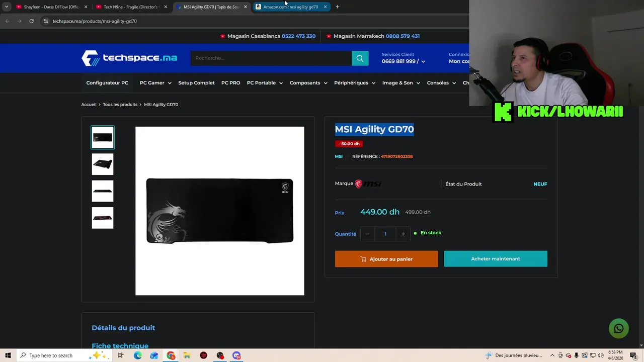Viewport: 644px width, 362px height.
Task: Increase quantity with plus button
Action: coord(403,234)
